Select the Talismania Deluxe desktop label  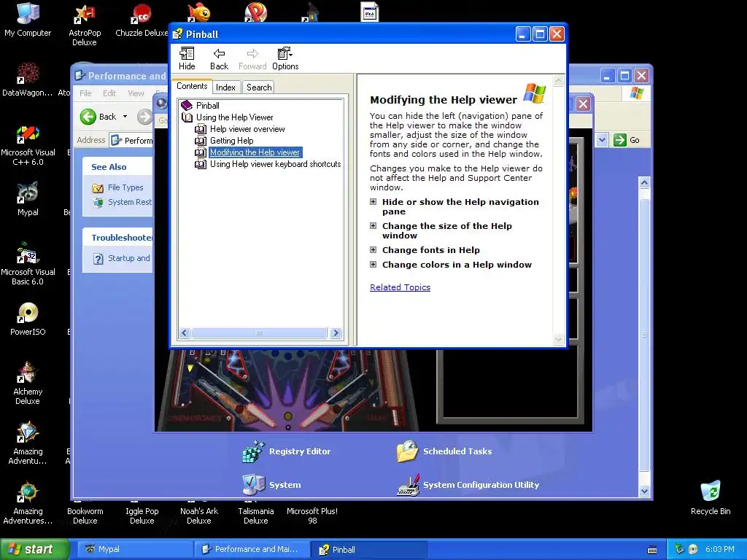(x=256, y=516)
